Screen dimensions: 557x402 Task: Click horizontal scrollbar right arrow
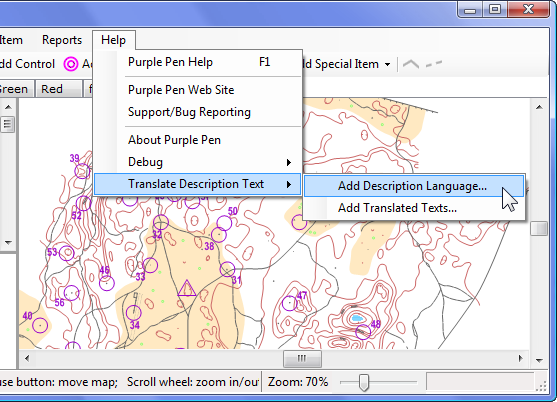pos(520,358)
